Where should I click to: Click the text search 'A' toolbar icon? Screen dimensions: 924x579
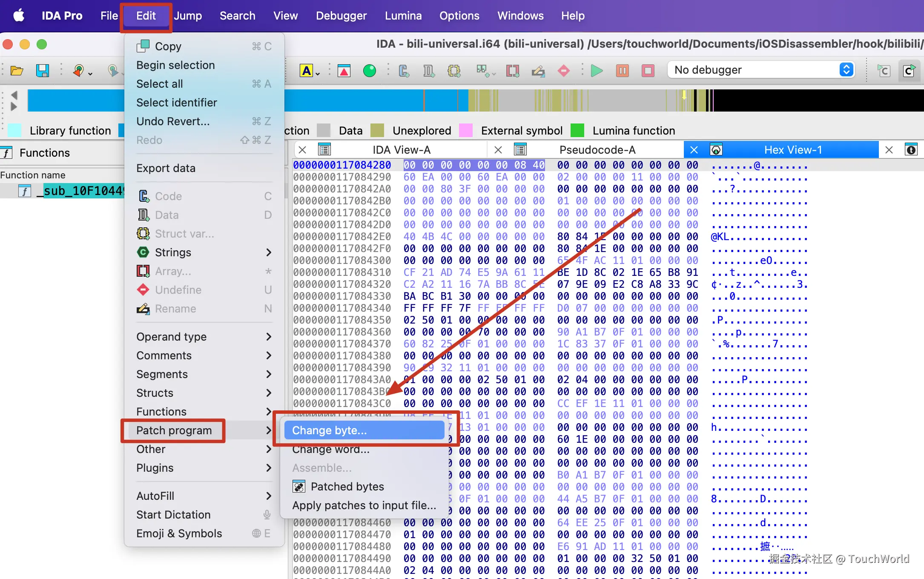pyautogui.click(x=307, y=71)
